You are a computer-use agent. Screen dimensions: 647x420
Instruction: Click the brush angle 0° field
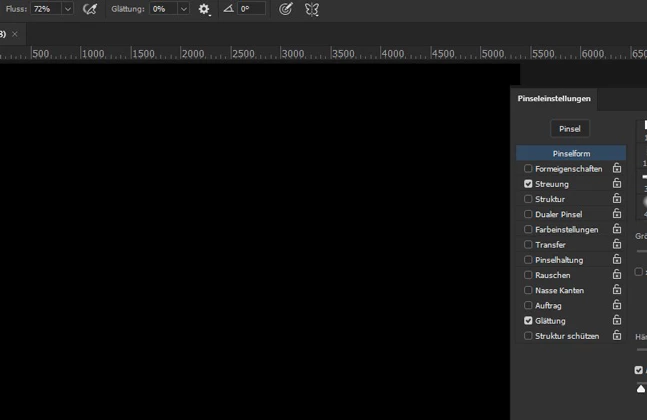pos(251,9)
